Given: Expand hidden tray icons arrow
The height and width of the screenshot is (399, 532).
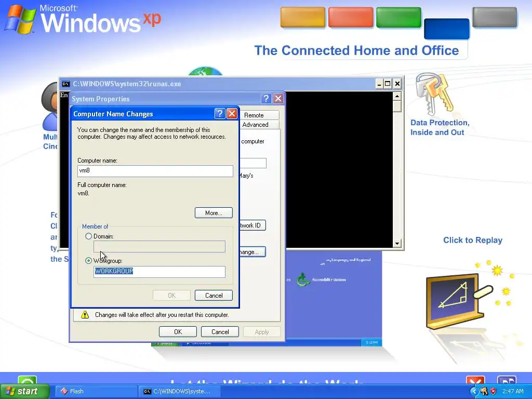Looking at the screenshot, I should 474,391.
